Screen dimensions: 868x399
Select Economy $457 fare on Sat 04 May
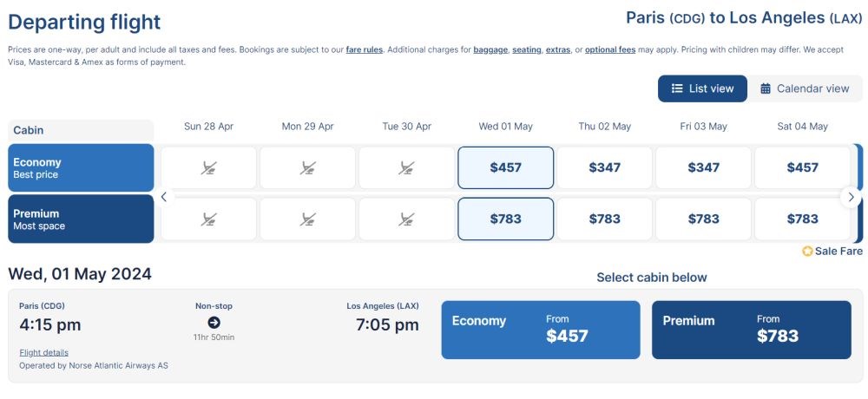point(802,167)
